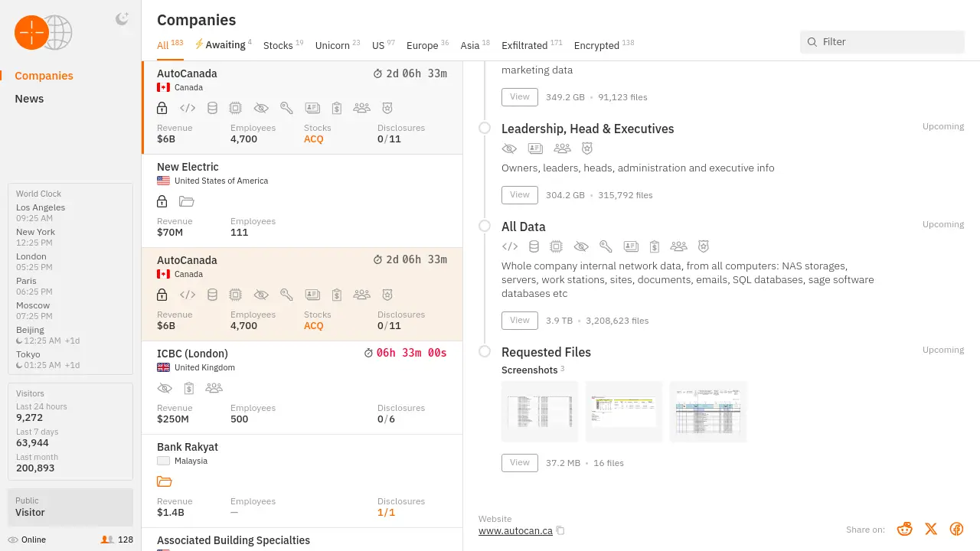Click the code brackets icon under All Data
Image resolution: width=980 pixels, height=551 pixels.
pos(510,246)
